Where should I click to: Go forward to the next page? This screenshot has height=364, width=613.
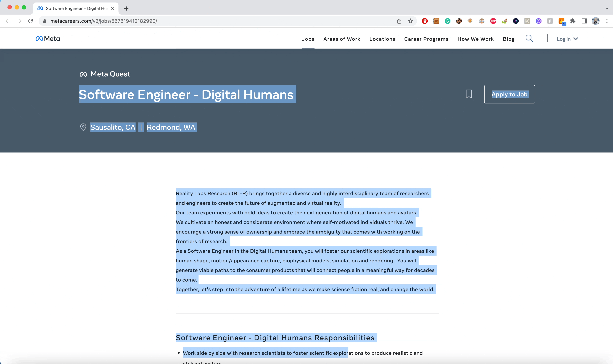(x=19, y=21)
